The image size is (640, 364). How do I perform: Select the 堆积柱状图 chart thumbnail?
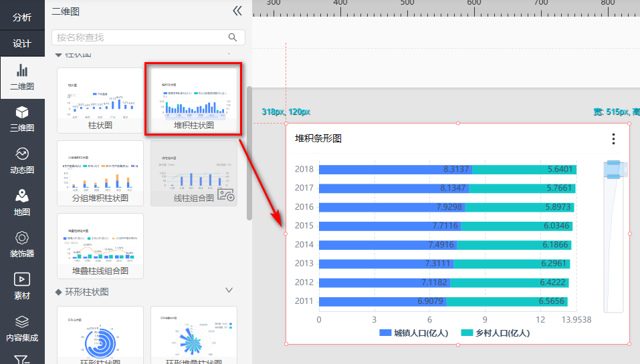point(194,99)
